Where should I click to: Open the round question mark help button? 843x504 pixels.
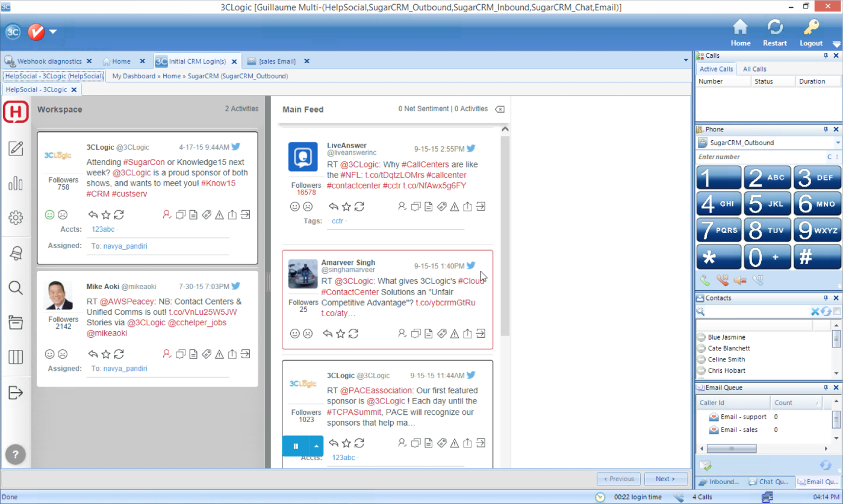point(16,454)
